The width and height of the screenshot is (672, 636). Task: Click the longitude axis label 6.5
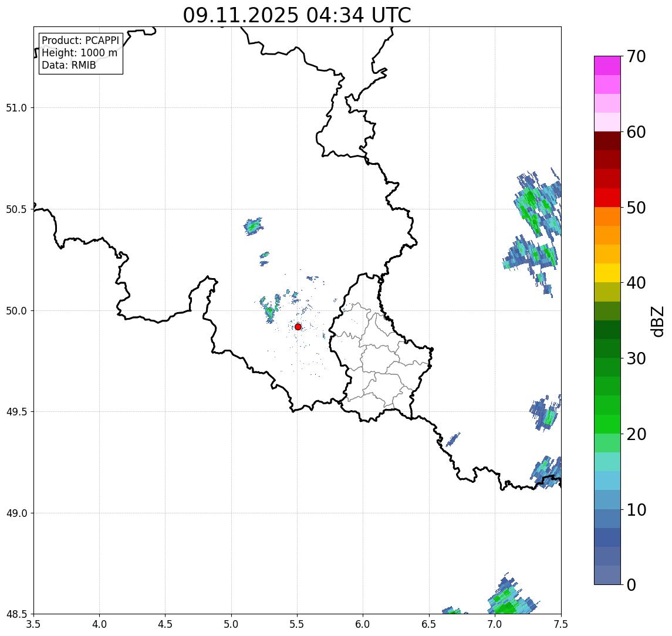[429, 624]
